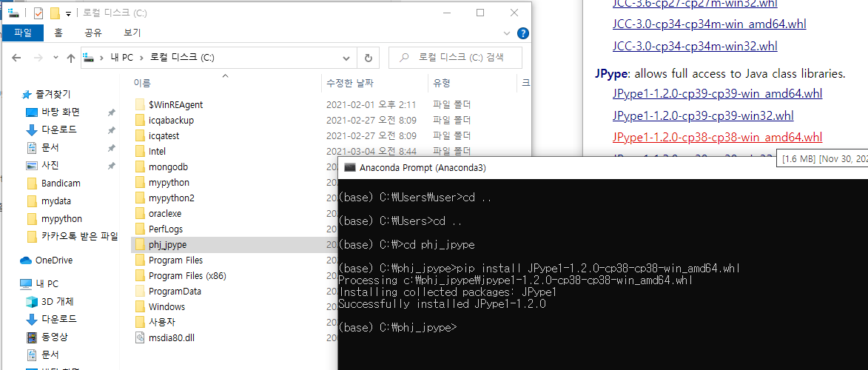Image resolution: width=868 pixels, height=370 pixels.
Task: Click the Properties quick access toolbar icon
Action: (38, 13)
